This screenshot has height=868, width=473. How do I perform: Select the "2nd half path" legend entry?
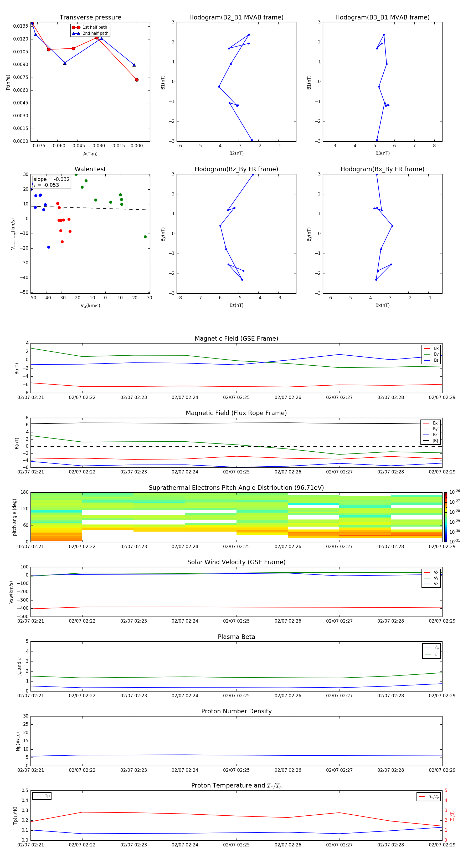90,33
